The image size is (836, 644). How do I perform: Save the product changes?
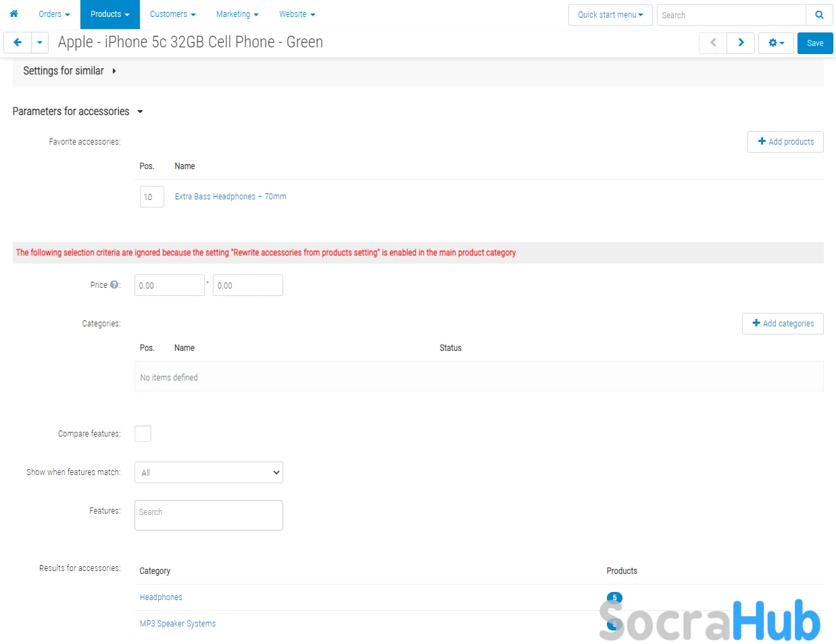(x=815, y=43)
